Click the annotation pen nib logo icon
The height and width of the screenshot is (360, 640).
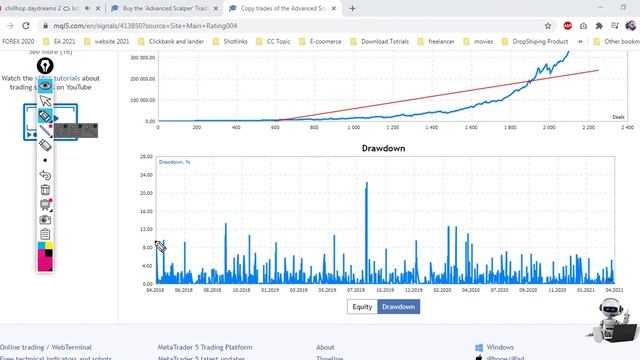tap(45, 66)
